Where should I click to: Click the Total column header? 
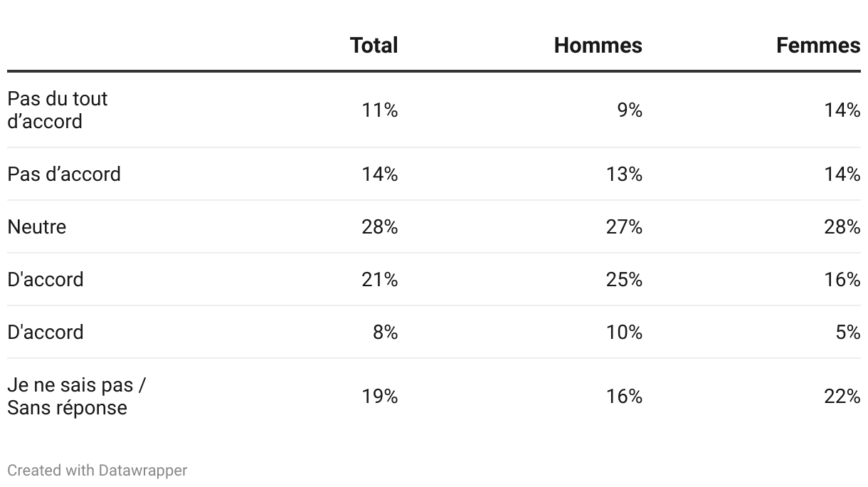pos(374,46)
